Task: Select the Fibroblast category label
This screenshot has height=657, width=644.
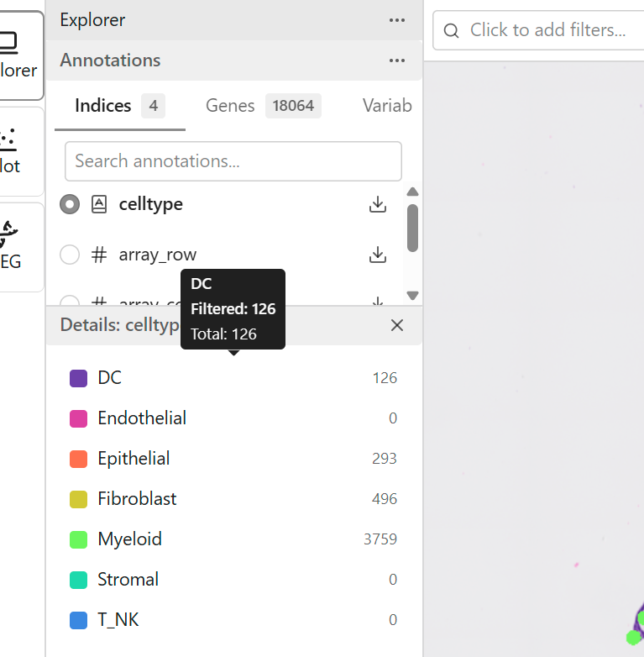Action: pyautogui.click(x=137, y=498)
